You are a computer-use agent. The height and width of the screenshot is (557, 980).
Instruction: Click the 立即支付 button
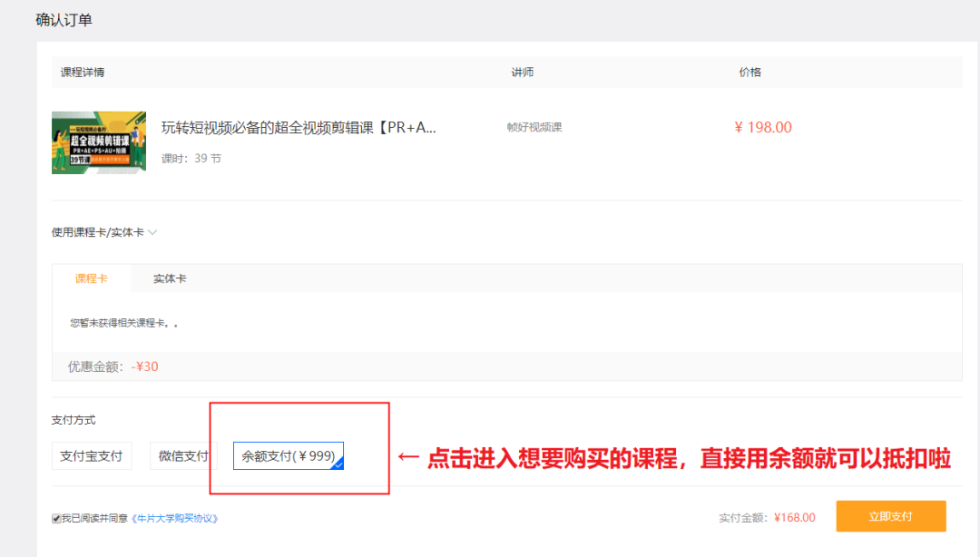coord(890,516)
